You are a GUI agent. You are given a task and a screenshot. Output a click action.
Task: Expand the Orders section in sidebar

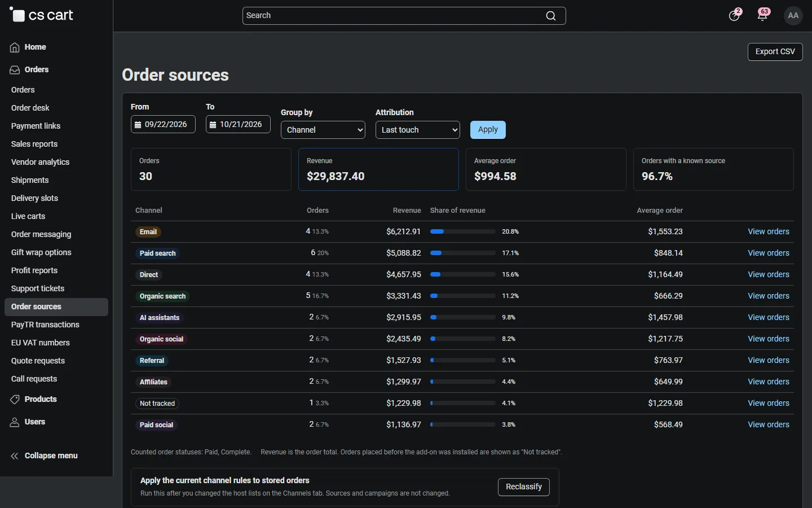click(37, 69)
